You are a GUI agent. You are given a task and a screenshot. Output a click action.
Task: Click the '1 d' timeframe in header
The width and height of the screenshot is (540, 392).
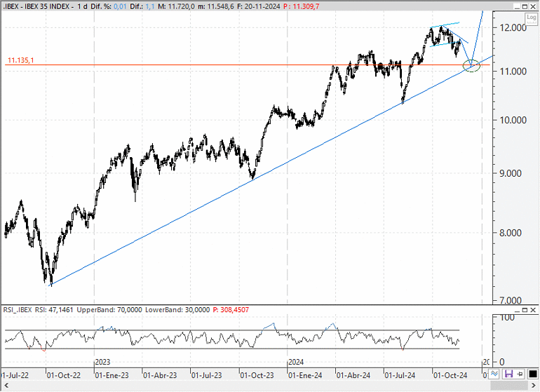(x=82, y=6)
